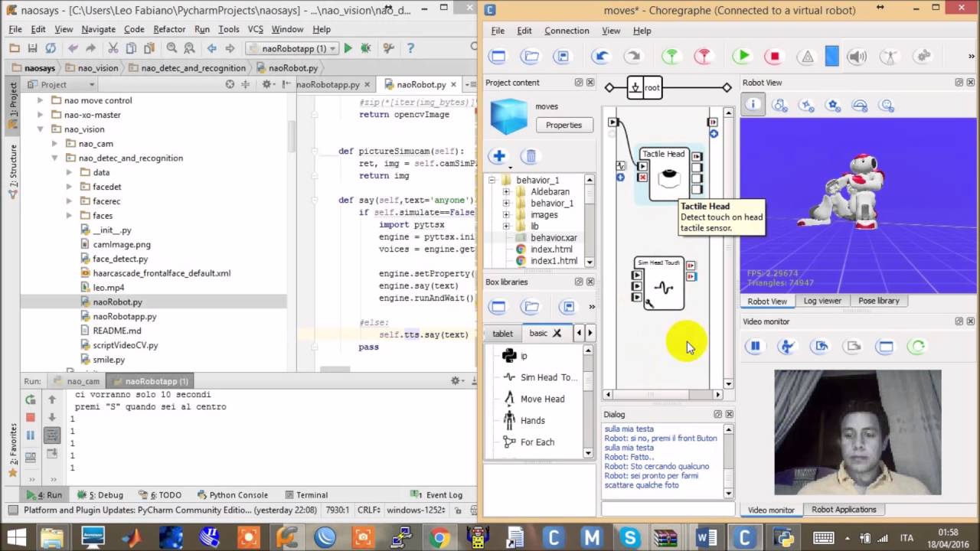Open the Refactor menu in PyCharm

tap(169, 29)
